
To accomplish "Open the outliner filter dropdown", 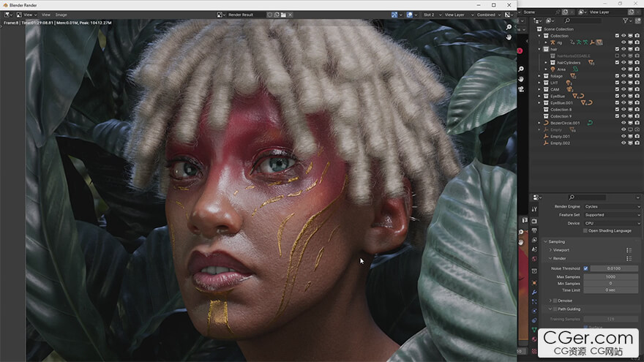I will pos(627,20).
